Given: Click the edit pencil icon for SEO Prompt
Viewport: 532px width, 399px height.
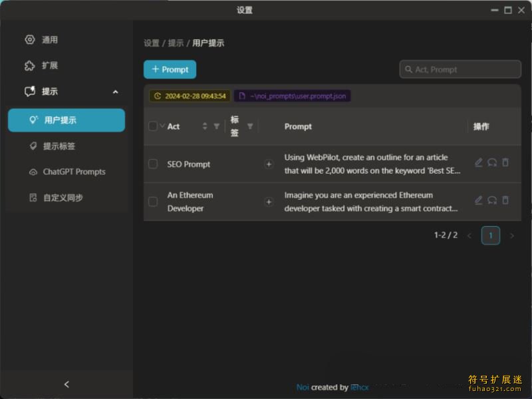Looking at the screenshot, I should pos(479,163).
